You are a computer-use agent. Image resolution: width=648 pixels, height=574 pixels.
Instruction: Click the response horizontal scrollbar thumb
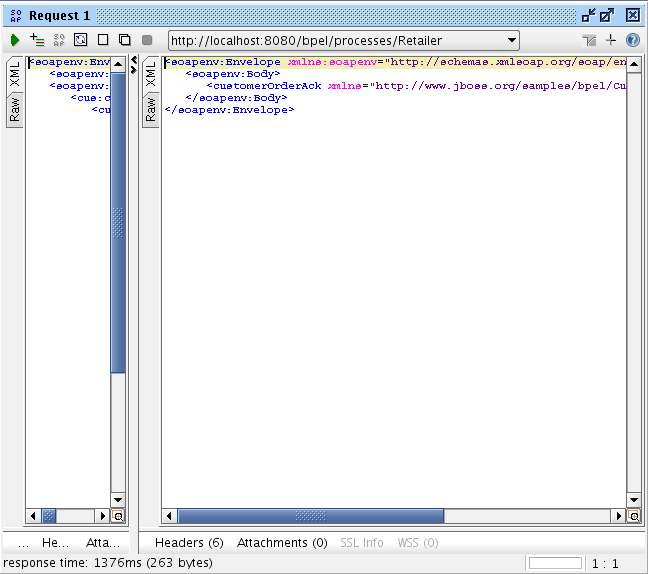310,516
